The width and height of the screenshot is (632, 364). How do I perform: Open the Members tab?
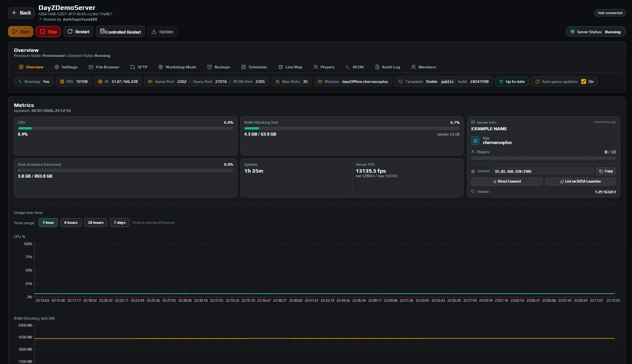(424, 67)
